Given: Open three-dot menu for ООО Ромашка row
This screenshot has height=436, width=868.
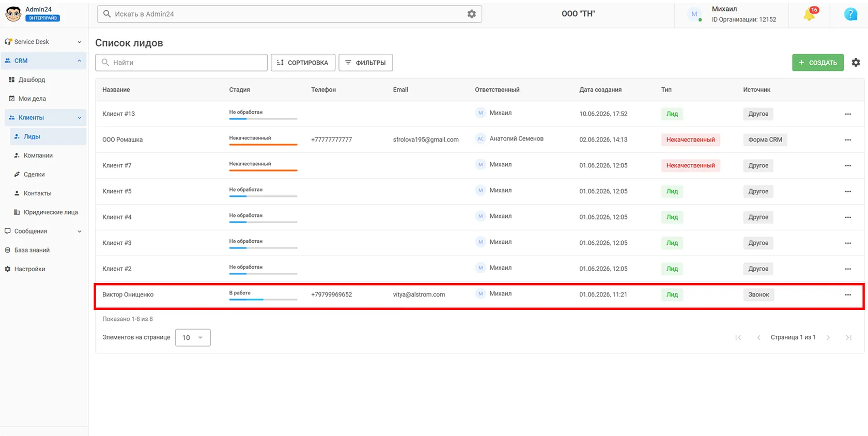Looking at the screenshot, I should [x=848, y=140].
